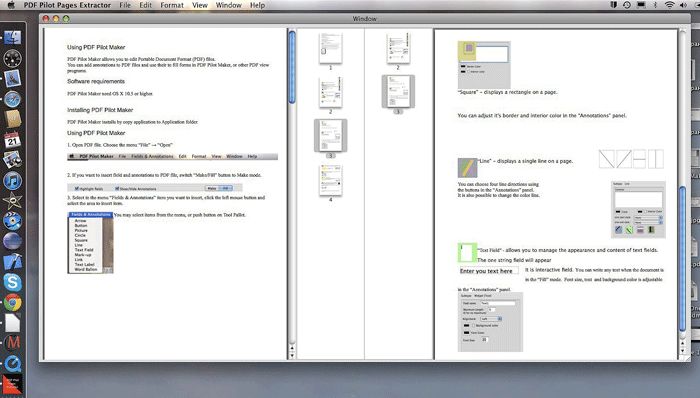Open Xcode from the Dock
Screen dimensions: 700x398
(x=12, y=261)
